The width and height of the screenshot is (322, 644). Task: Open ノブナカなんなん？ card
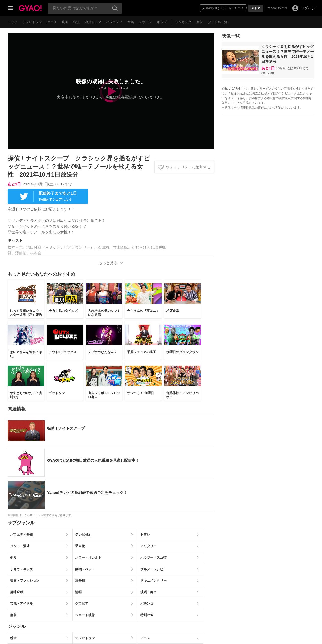click(x=104, y=340)
